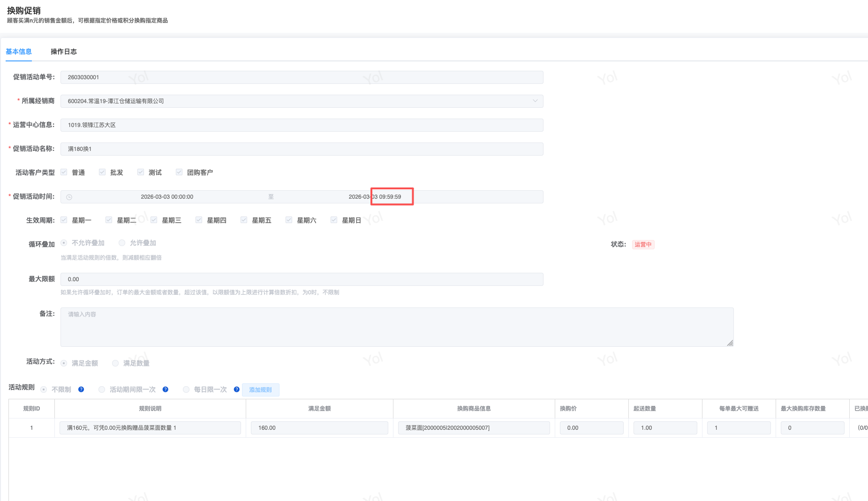Click the 规则说明 column header
Screen dimensions: 868x501
click(x=150, y=409)
